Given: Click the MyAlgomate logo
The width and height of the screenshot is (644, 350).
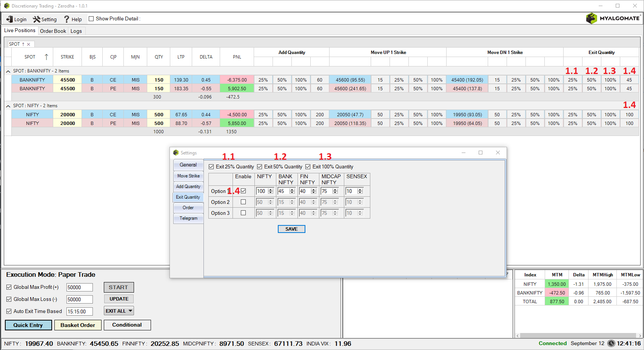Looking at the screenshot, I should (613, 18).
